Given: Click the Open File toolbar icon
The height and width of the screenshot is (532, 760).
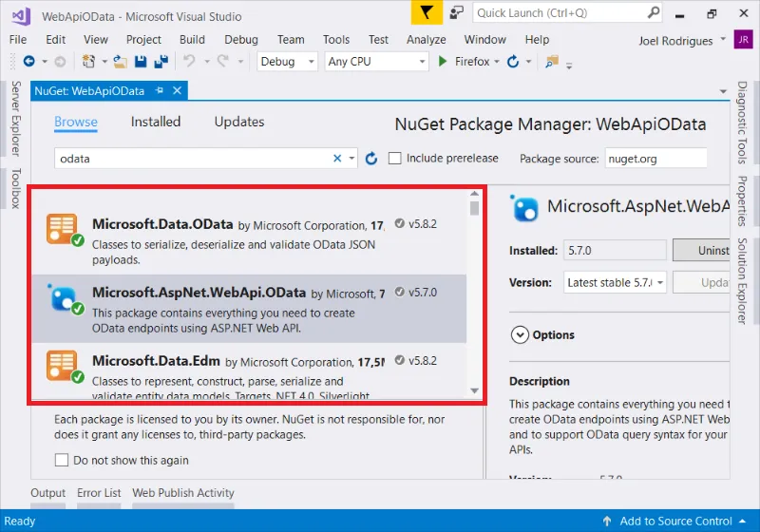Looking at the screenshot, I should pyautogui.click(x=121, y=62).
